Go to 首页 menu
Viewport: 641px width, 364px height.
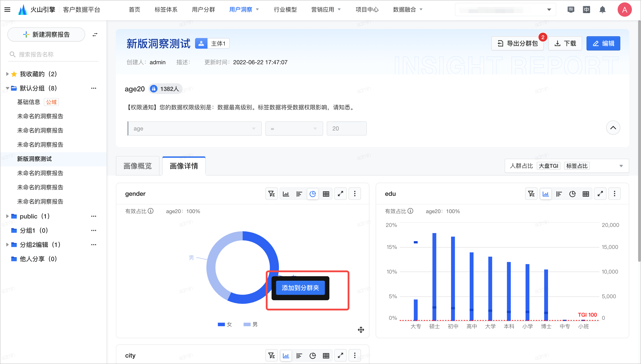[134, 10]
